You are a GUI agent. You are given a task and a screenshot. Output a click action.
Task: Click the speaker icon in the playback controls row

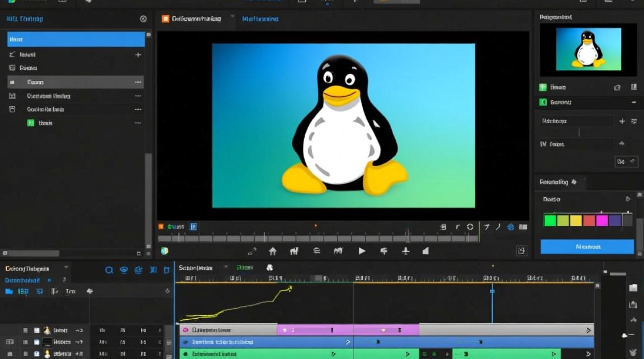(x=426, y=250)
